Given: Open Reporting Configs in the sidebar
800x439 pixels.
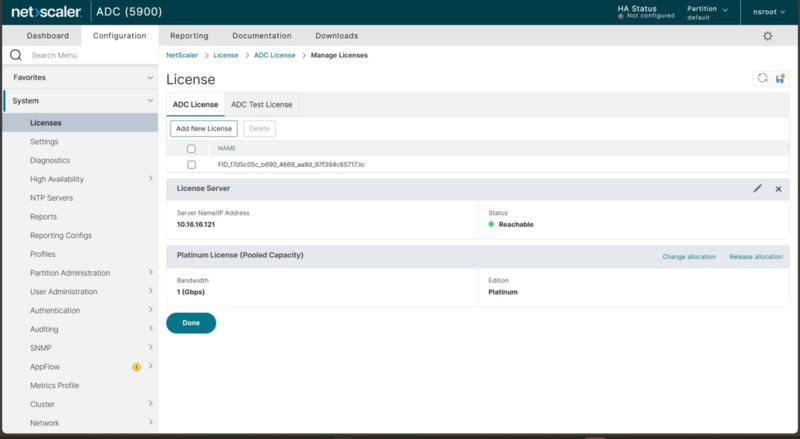Looking at the screenshot, I should point(61,235).
